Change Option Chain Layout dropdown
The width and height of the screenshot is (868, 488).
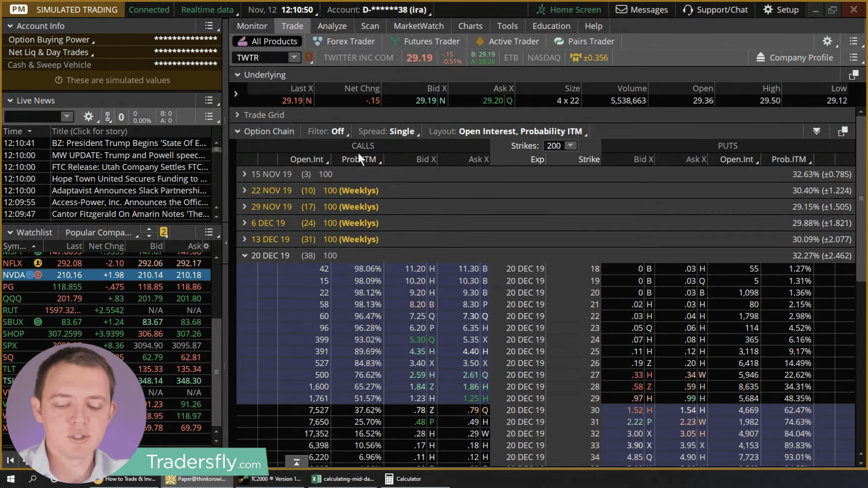pyautogui.click(x=508, y=131)
